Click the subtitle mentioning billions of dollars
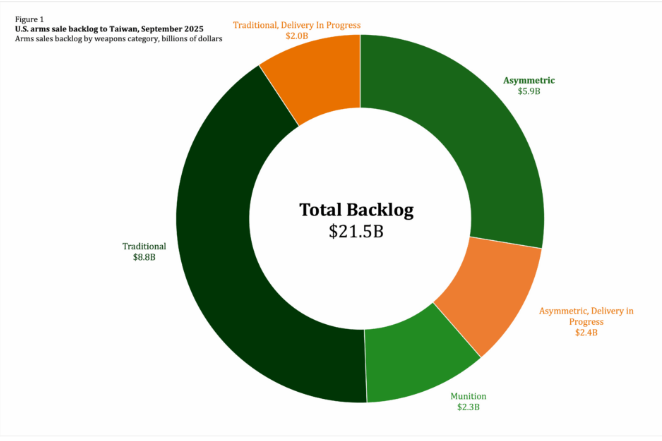The height and width of the screenshot is (441, 662). pyautogui.click(x=118, y=38)
